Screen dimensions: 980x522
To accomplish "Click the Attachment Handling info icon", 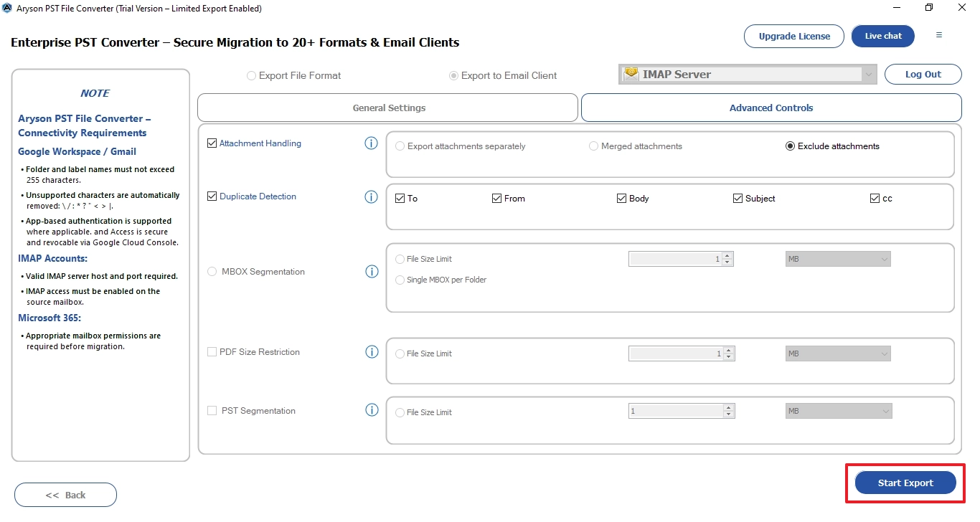I will click(371, 143).
